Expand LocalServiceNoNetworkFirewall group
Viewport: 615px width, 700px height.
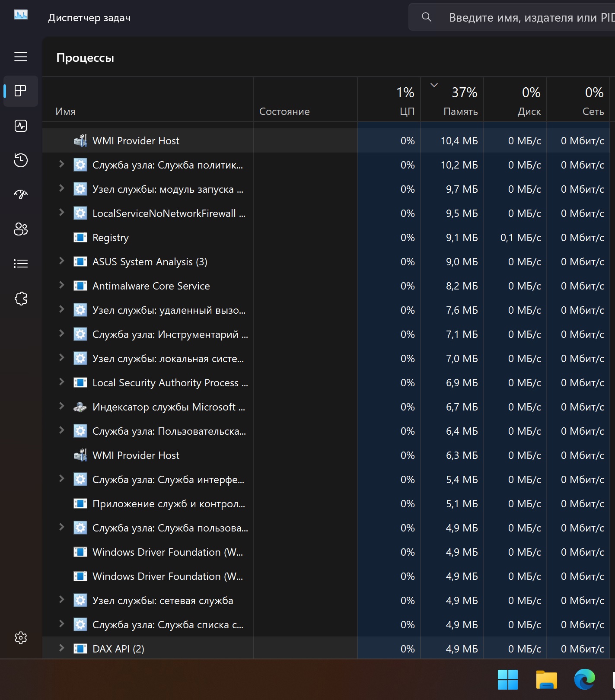coord(61,212)
